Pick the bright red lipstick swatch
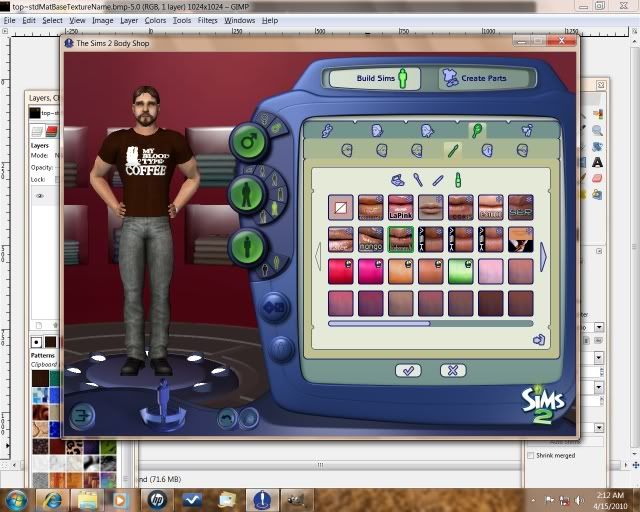 tap(340, 271)
